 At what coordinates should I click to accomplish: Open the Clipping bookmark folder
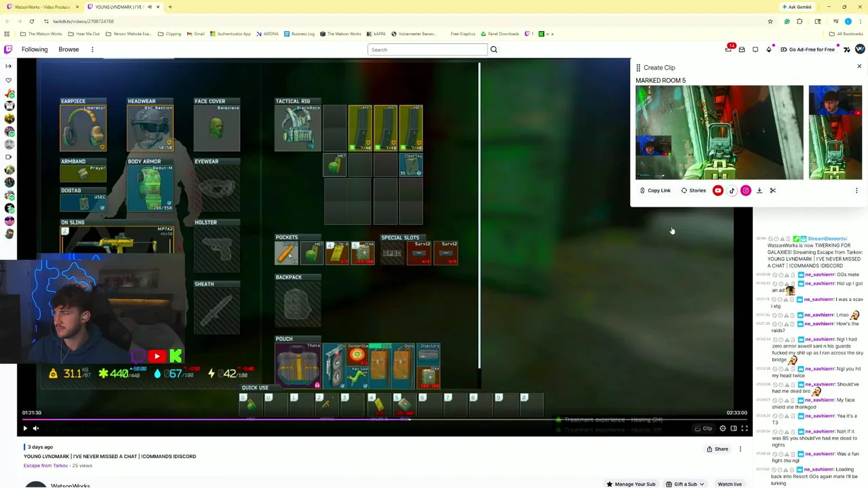pos(170,34)
